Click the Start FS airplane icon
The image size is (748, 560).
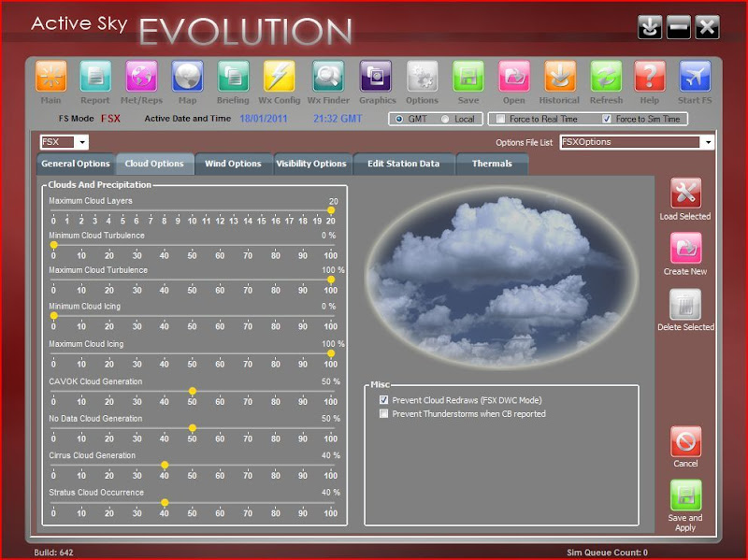pos(695,77)
